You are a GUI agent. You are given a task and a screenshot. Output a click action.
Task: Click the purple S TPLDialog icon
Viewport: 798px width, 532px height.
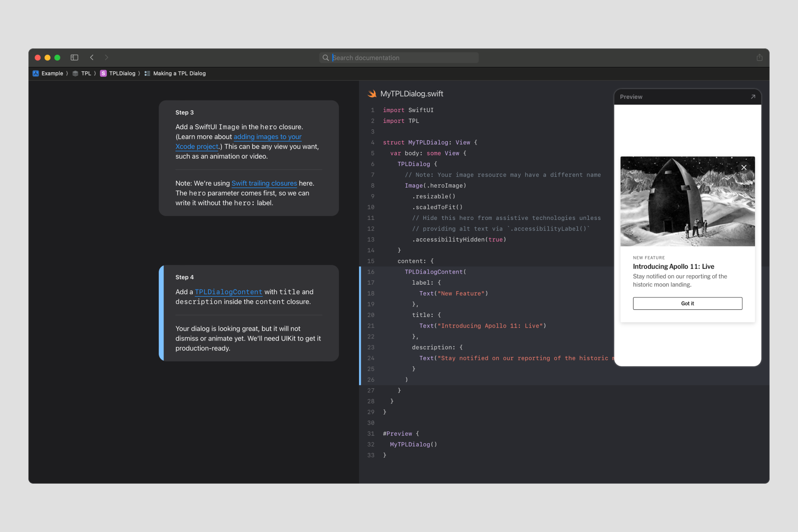103,74
